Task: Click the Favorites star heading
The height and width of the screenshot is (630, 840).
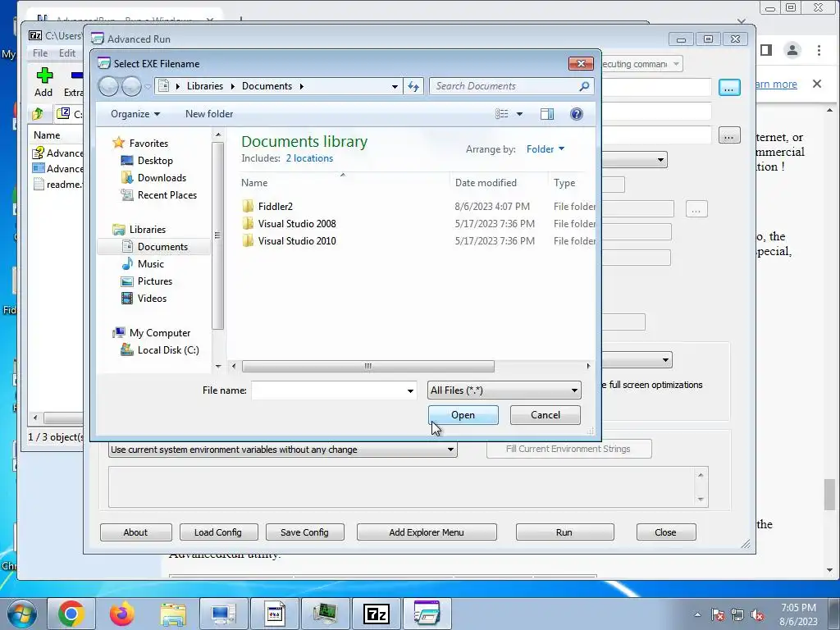Action: (148, 143)
